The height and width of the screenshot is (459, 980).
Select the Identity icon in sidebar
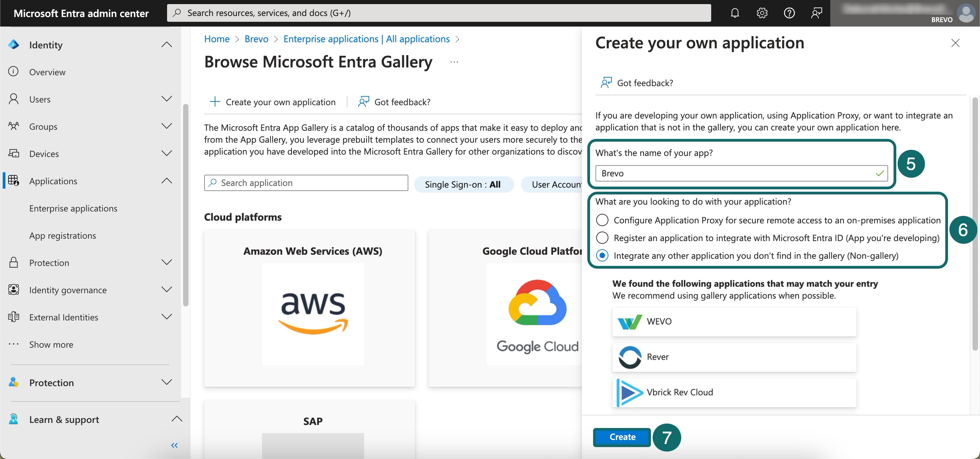coord(13,45)
